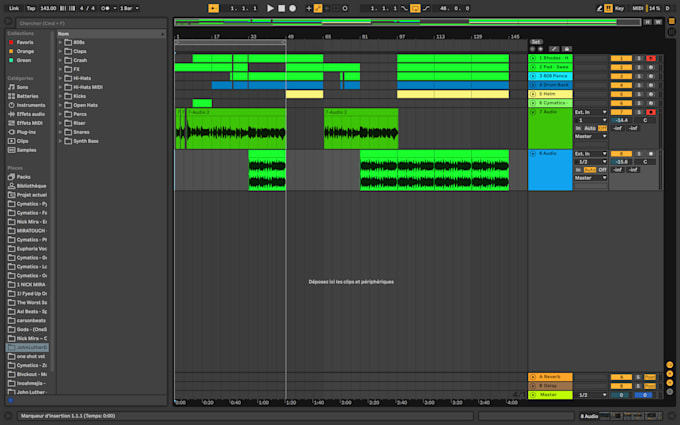
Task: Open the Projet actuel place
Action: point(32,195)
